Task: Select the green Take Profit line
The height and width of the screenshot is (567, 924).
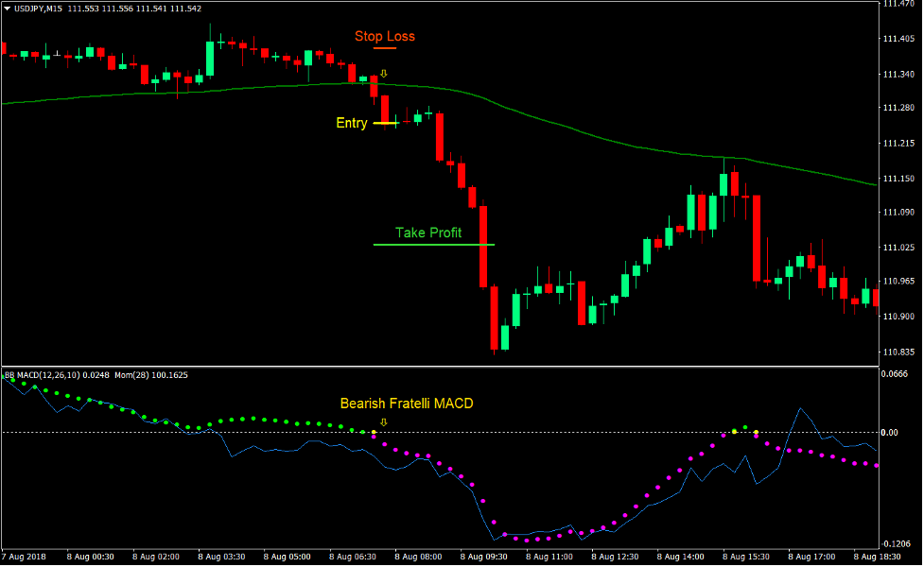Action: point(435,244)
